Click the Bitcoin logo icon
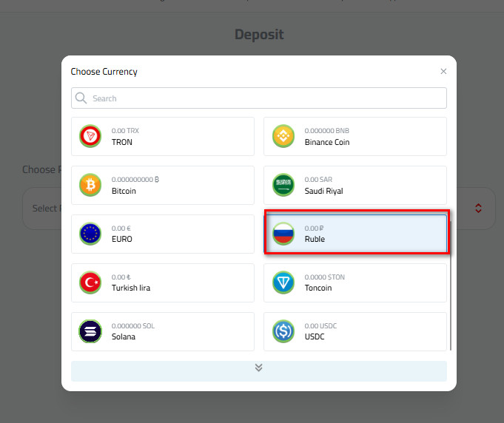The width and height of the screenshot is (504, 423). 90,185
